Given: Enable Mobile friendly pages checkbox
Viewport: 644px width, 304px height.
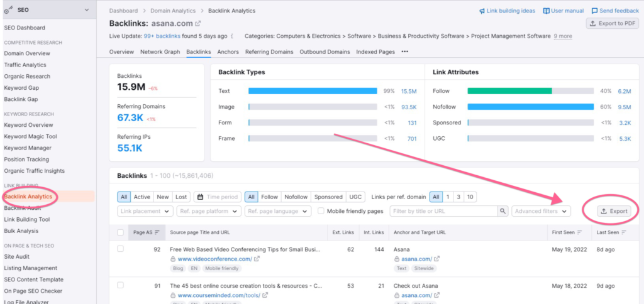Looking at the screenshot, I should (x=321, y=211).
